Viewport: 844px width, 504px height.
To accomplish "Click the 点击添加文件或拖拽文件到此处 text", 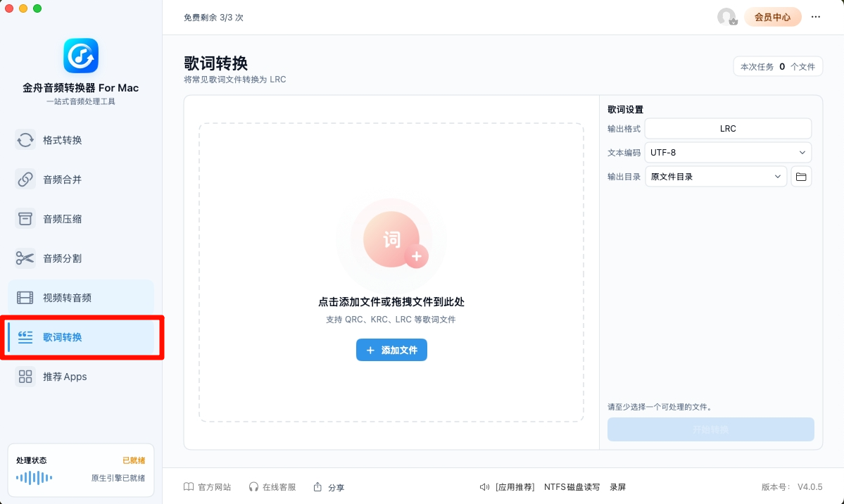I will pyautogui.click(x=391, y=301).
